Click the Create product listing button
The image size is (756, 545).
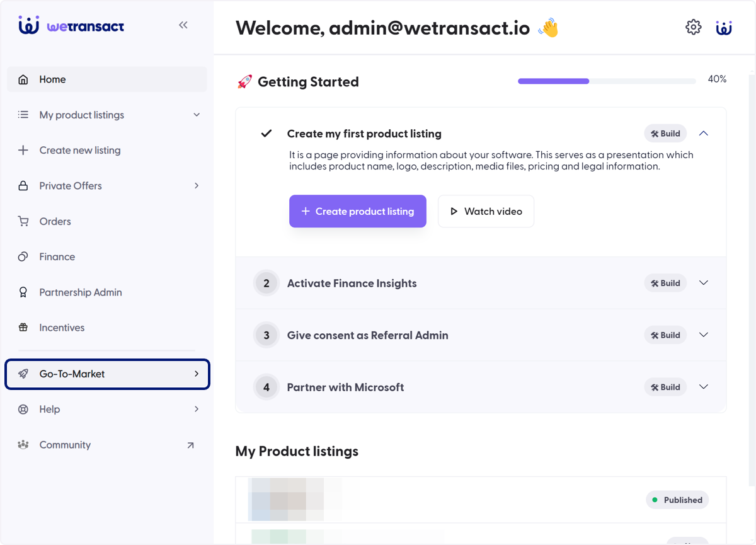(x=358, y=211)
